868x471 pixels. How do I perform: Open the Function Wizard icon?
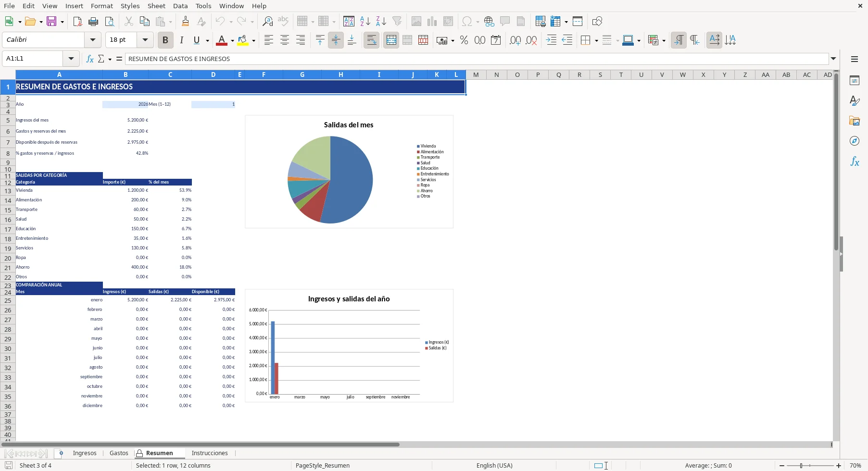pos(89,59)
